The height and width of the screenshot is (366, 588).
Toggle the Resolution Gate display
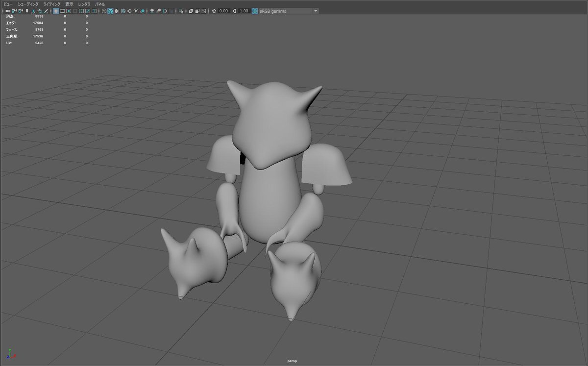tap(69, 11)
